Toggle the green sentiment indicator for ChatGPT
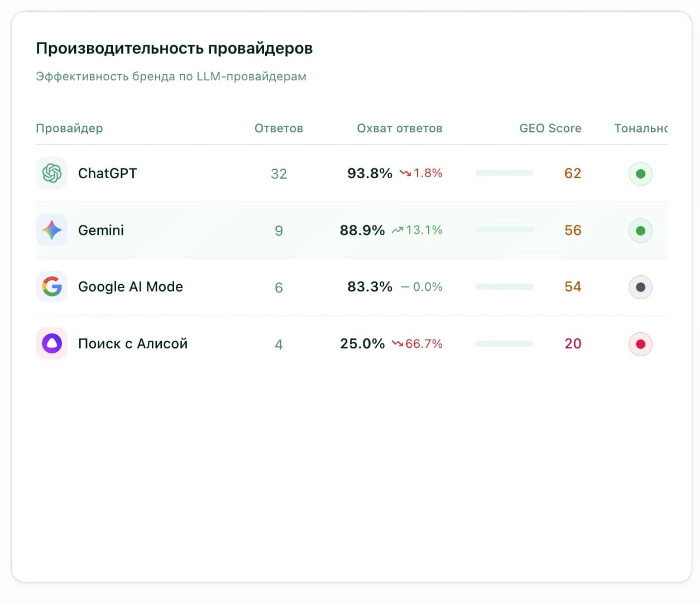Image resolution: width=700 pixels, height=603 pixels. click(640, 174)
